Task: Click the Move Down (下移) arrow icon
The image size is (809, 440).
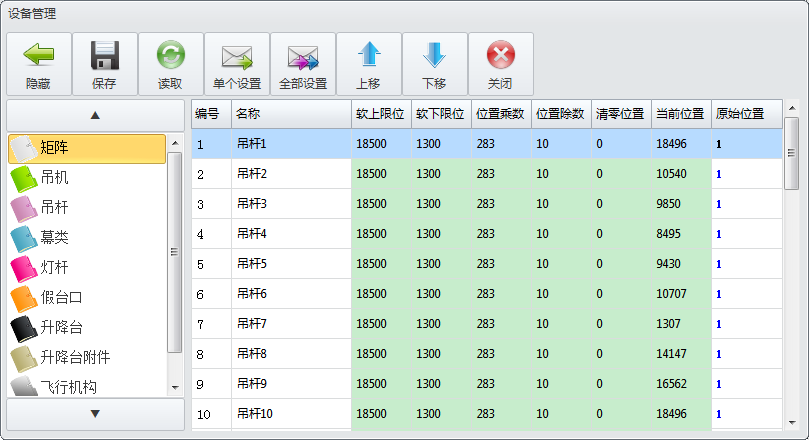Action: point(434,55)
